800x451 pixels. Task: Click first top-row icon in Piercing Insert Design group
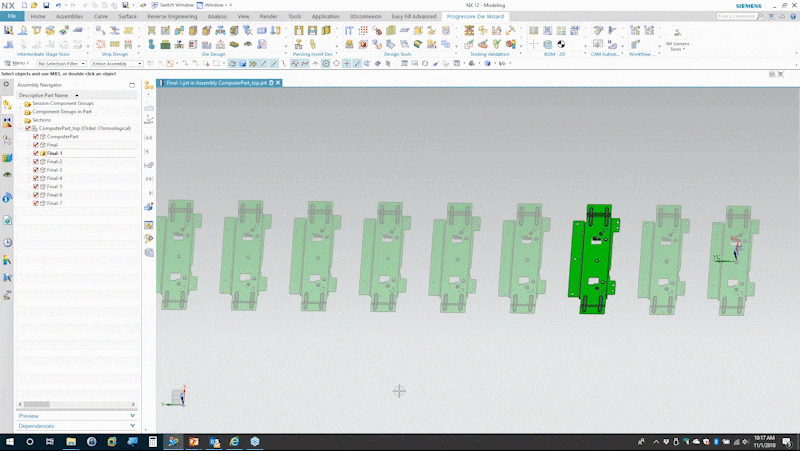pos(298,31)
